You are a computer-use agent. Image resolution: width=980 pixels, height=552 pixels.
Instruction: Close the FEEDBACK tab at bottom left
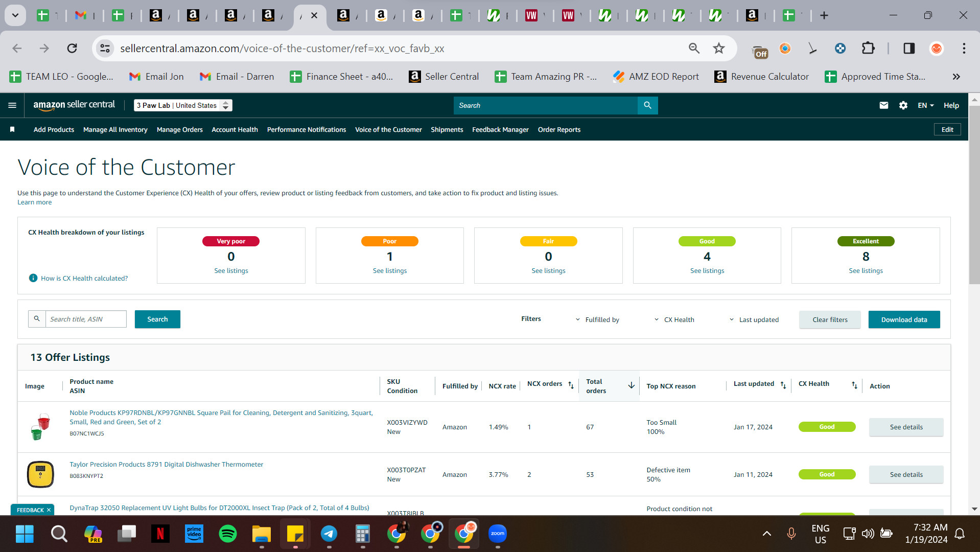[49, 510]
